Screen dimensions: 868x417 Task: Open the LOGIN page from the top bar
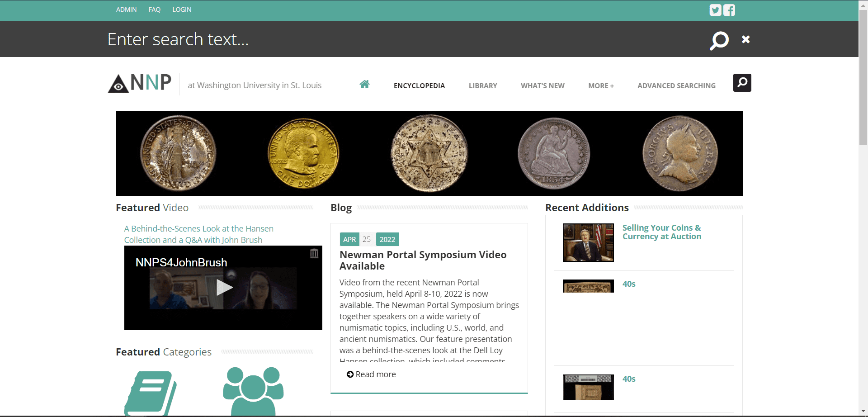(x=181, y=9)
